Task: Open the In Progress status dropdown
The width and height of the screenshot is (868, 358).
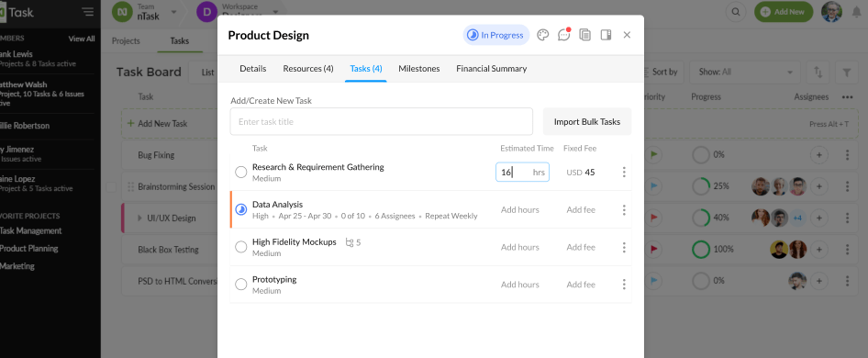Action: (496, 35)
